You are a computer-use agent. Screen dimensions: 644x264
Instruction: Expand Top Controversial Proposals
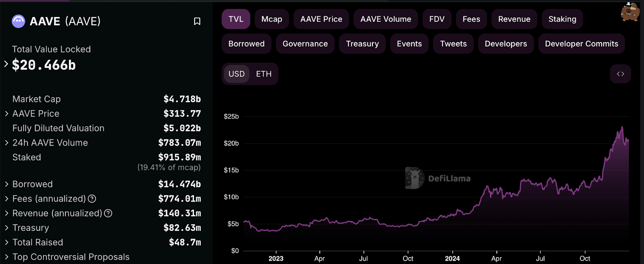coord(6,257)
